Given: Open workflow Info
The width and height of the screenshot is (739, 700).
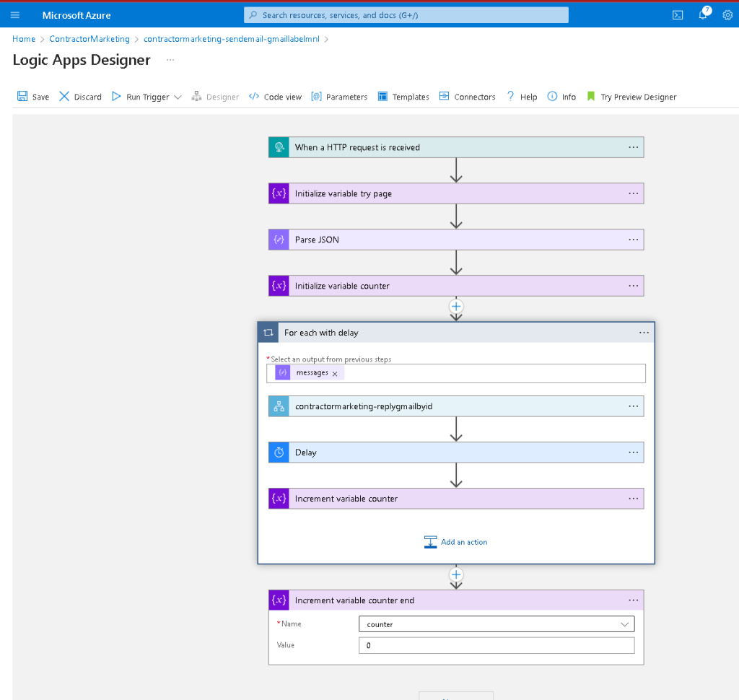Looking at the screenshot, I should (561, 97).
